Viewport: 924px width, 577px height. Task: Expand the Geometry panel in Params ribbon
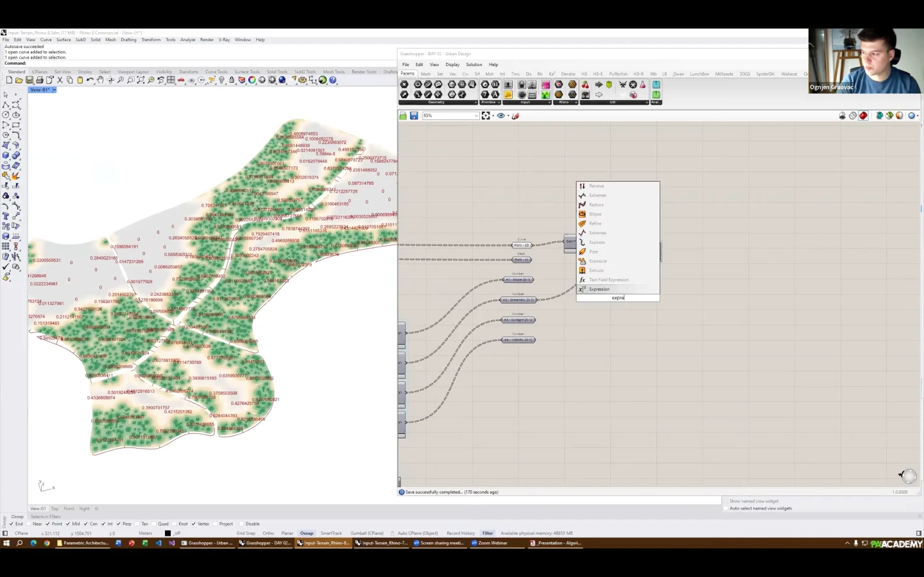475,102
